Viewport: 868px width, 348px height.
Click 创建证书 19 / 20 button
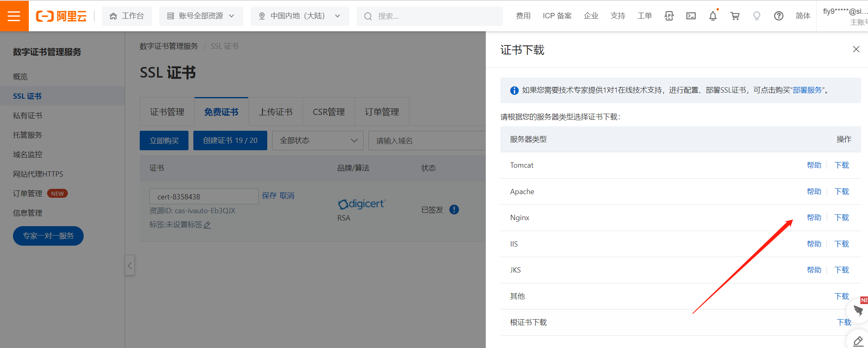[230, 140]
